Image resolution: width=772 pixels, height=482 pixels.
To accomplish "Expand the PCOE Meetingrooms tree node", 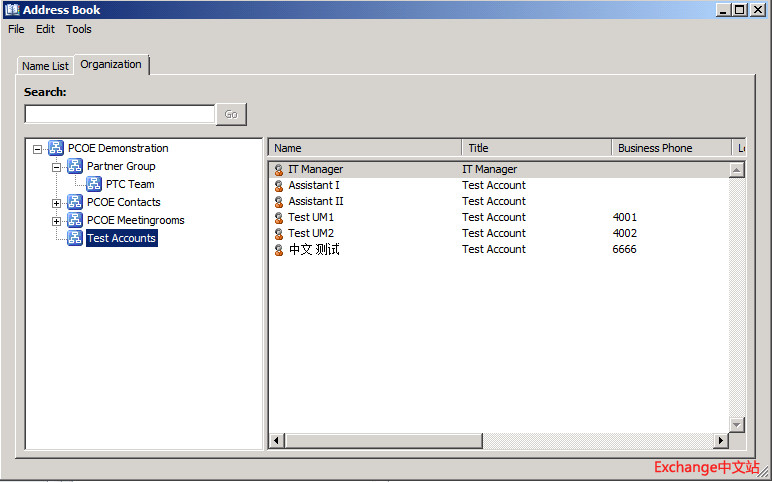I will pyautogui.click(x=57, y=221).
